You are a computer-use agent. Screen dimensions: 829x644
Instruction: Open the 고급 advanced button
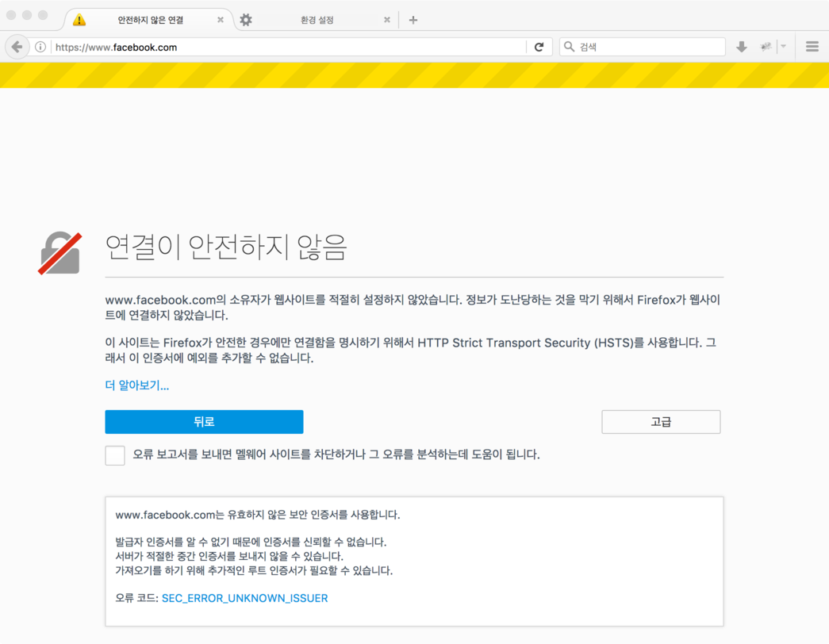pos(661,422)
